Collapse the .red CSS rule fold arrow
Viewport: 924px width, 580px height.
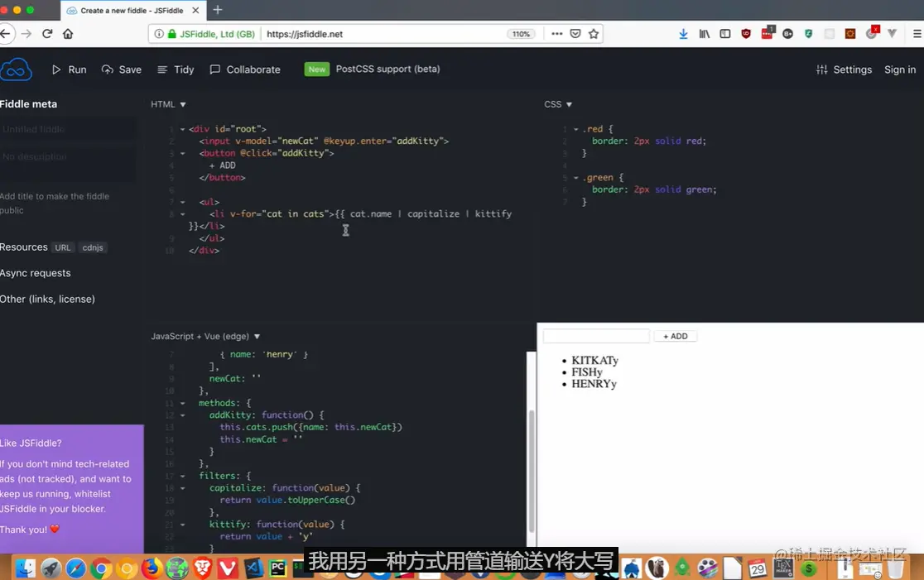click(575, 129)
